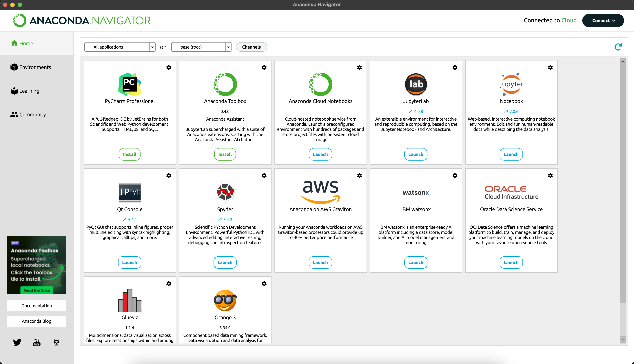Image resolution: width=634 pixels, height=364 pixels.
Task: Click the Jupyter Notebook logo
Action: click(511, 84)
